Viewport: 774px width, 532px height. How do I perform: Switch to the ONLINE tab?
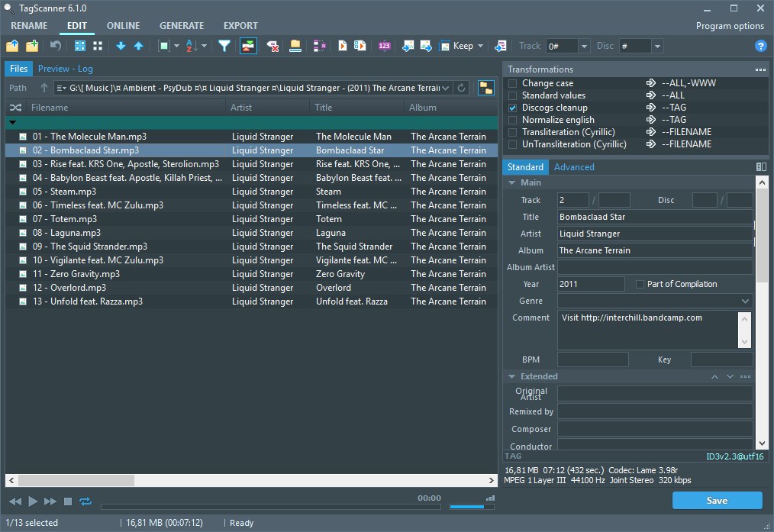click(123, 26)
